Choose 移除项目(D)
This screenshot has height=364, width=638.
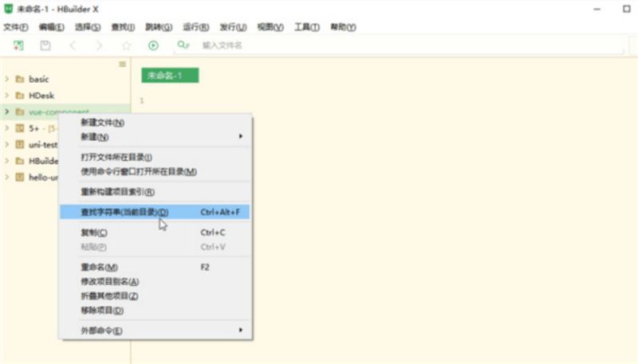(x=155, y=311)
